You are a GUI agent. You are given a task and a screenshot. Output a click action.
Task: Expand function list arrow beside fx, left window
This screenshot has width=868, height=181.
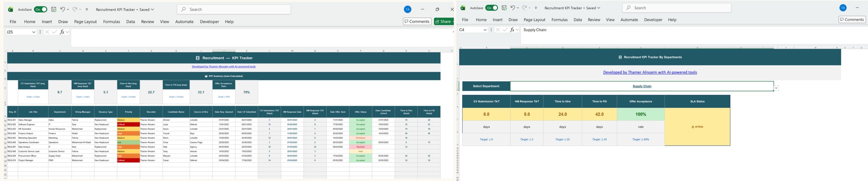[67, 32]
